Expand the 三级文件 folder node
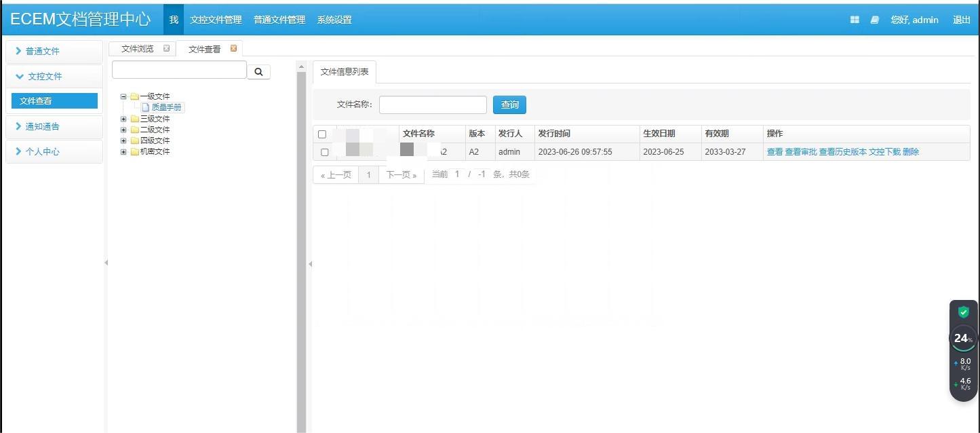 point(123,119)
